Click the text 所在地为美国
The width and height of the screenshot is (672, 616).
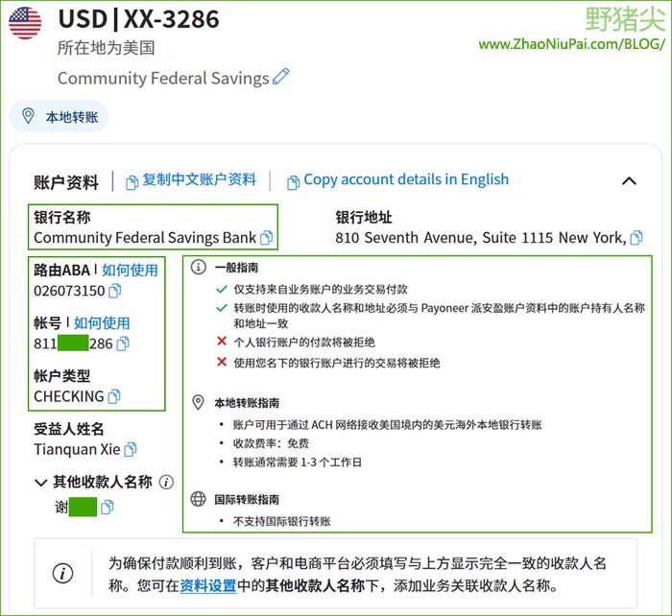click(107, 48)
